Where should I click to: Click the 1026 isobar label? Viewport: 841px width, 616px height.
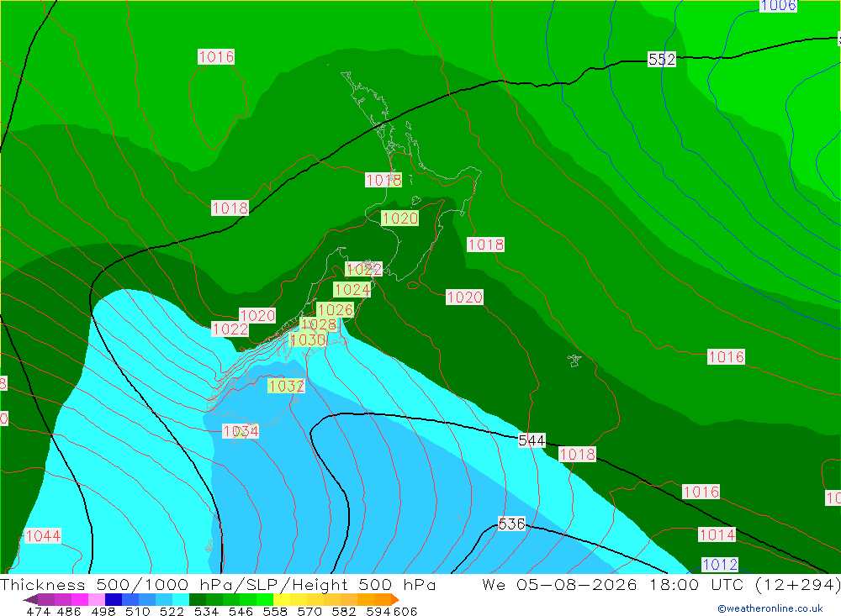pyautogui.click(x=336, y=309)
